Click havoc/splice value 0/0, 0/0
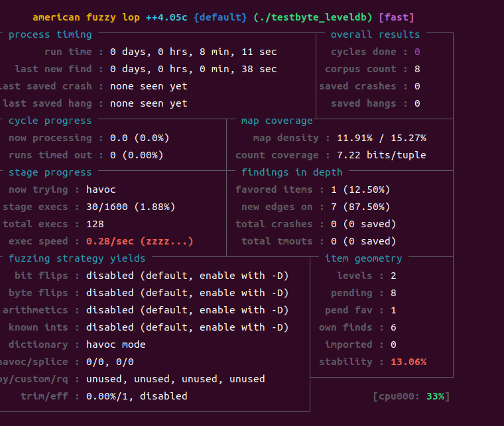Viewport: 504px width, 426px height. 110,362
